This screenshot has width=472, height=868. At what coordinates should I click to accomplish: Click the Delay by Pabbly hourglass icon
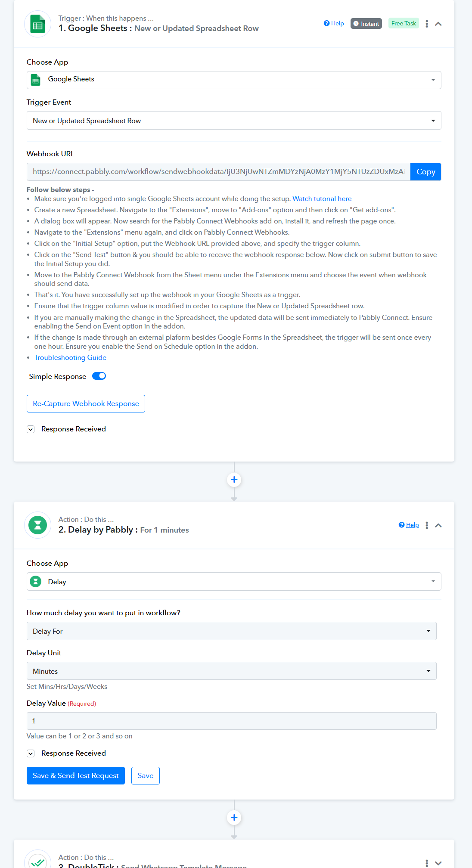pos(38,525)
